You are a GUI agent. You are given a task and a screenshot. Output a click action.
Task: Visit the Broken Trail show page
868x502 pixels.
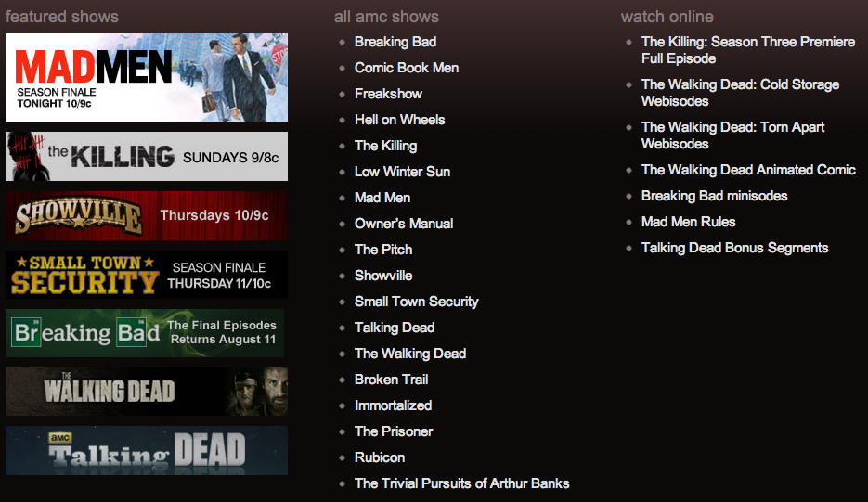click(x=392, y=380)
